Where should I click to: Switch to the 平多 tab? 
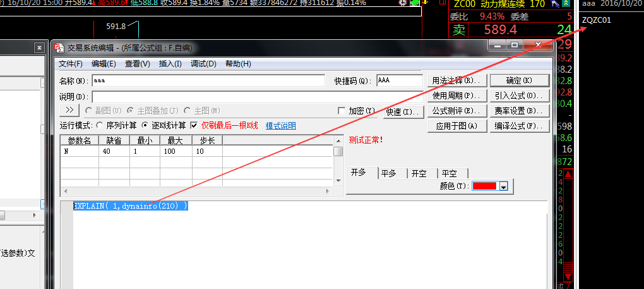(392, 173)
